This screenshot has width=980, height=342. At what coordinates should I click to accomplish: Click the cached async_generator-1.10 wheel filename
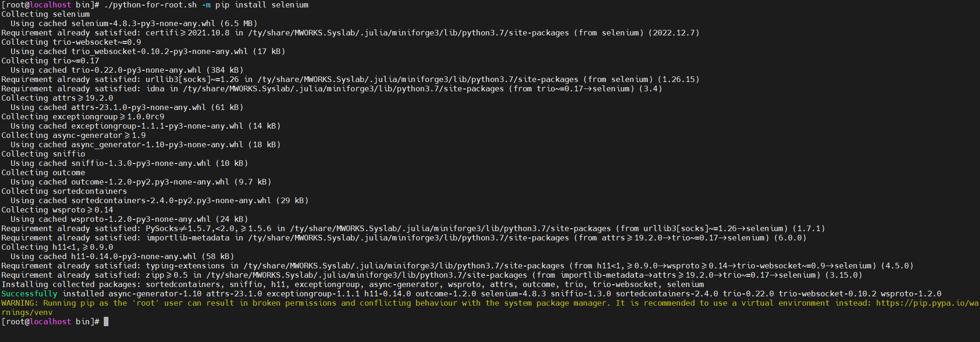[x=157, y=145]
